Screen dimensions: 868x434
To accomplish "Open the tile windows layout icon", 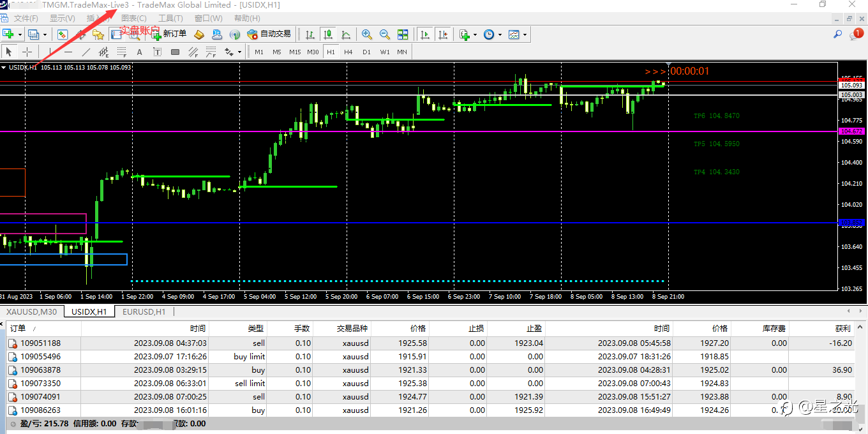I will 403,34.
